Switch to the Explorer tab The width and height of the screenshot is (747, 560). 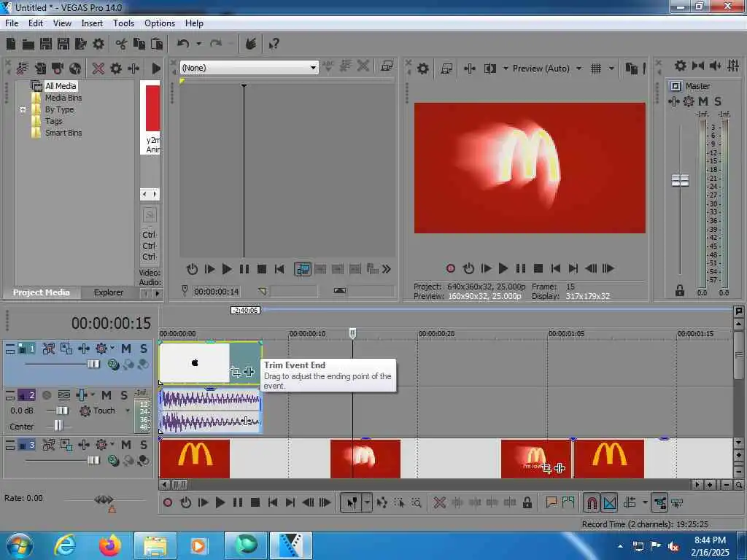[108, 292]
